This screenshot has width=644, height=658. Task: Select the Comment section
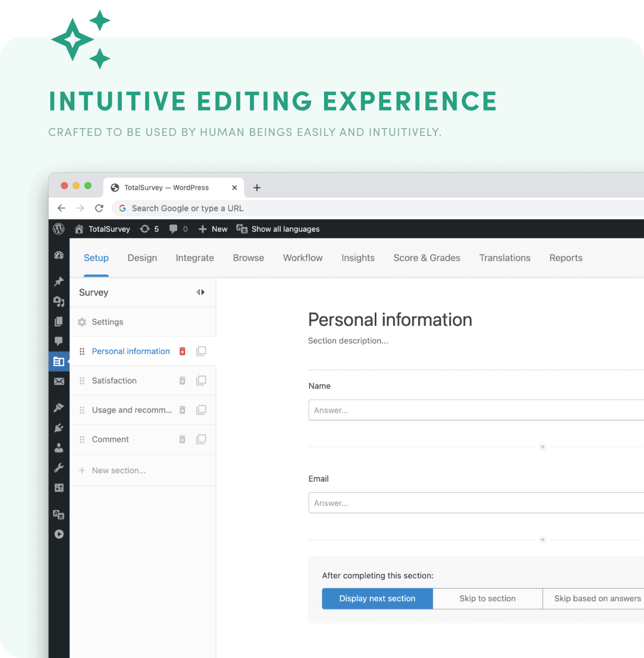click(110, 439)
